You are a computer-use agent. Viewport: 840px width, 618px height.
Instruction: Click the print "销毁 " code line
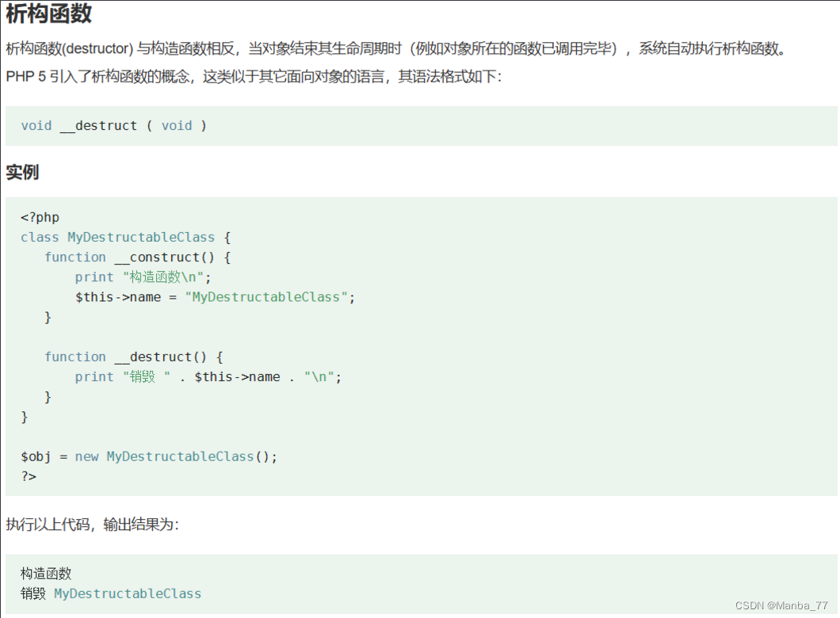pos(208,377)
